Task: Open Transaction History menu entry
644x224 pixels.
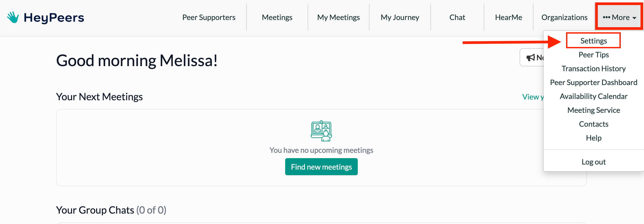Action: click(594, 69)
